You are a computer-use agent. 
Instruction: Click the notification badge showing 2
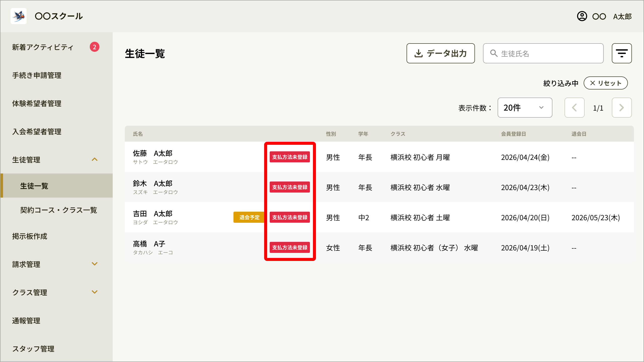[x=94, y=47]
